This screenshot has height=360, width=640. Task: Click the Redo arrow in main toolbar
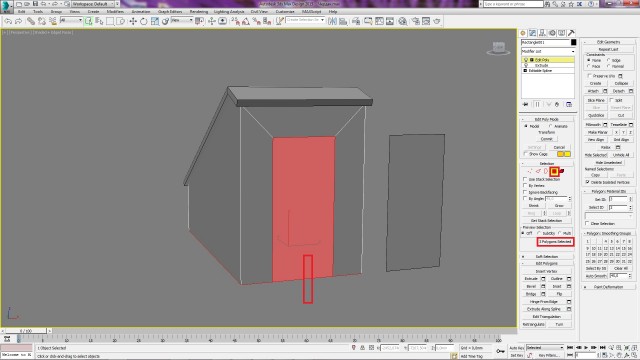[18, 21]
